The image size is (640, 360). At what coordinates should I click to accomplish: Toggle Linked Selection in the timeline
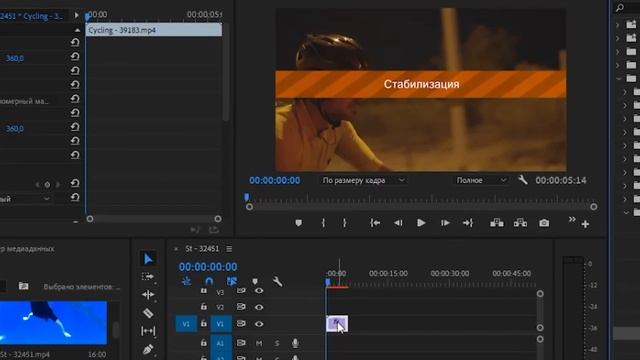tap(231, 281)
